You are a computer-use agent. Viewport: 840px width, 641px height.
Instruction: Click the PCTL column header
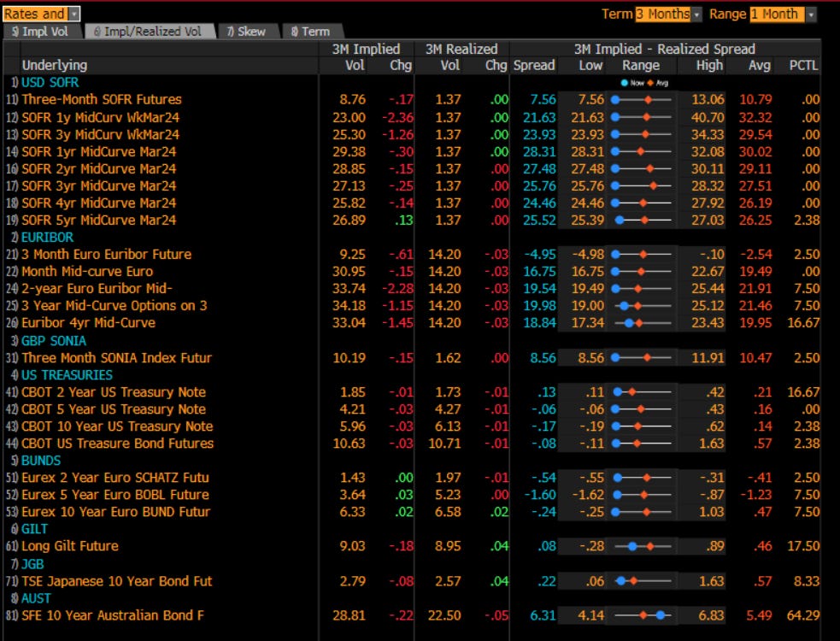coord(802,65)
